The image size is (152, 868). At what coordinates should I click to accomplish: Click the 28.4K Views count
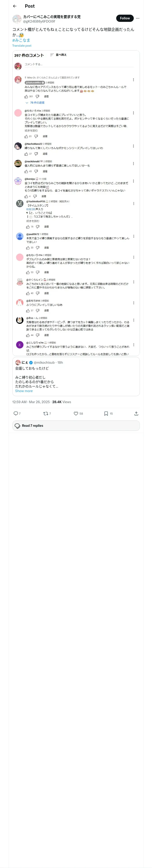coord(62,402)
